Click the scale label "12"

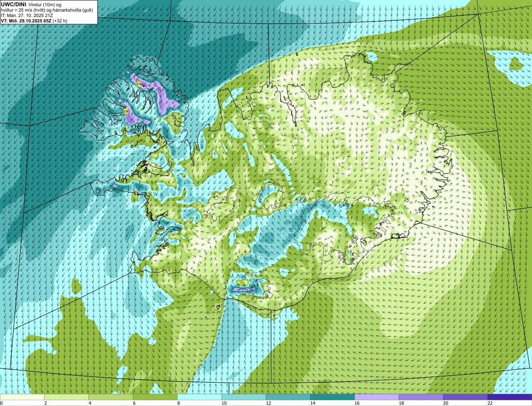click(x=268, y=403)
